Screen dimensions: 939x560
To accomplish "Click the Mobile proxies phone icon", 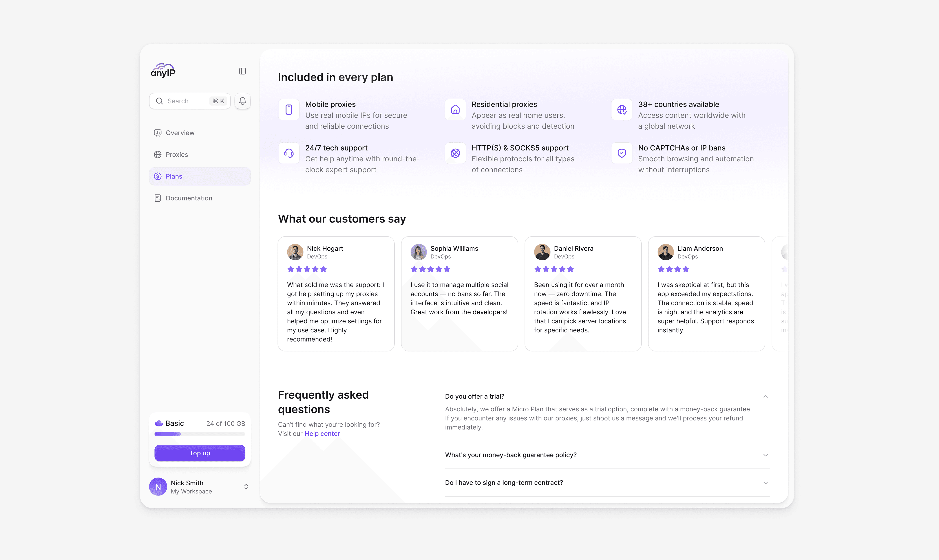I will pyautogui.click(x=289, y=109).
